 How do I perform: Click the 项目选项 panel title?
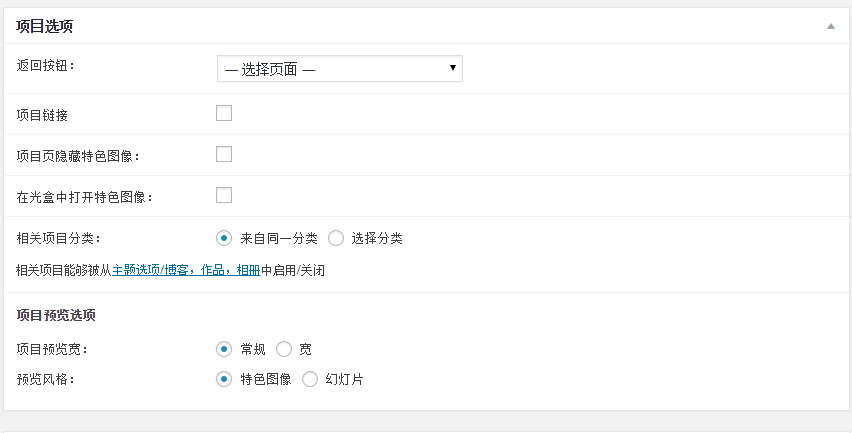point(44,26)
